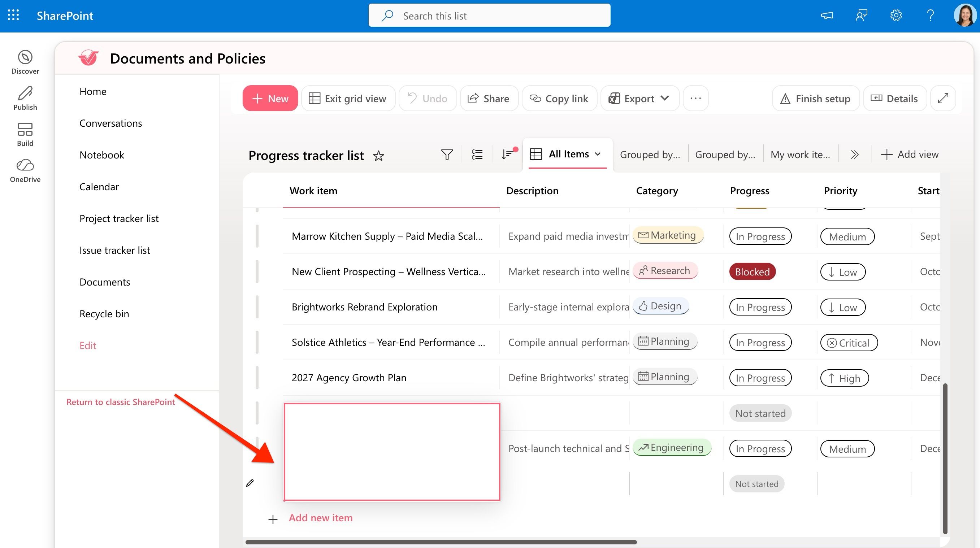Favorite the list with the star icon
The image size is (980, 548).
point(378,156)
